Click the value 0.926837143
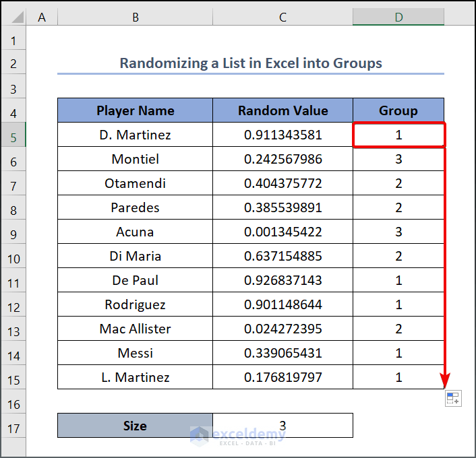 click(282, 280)
